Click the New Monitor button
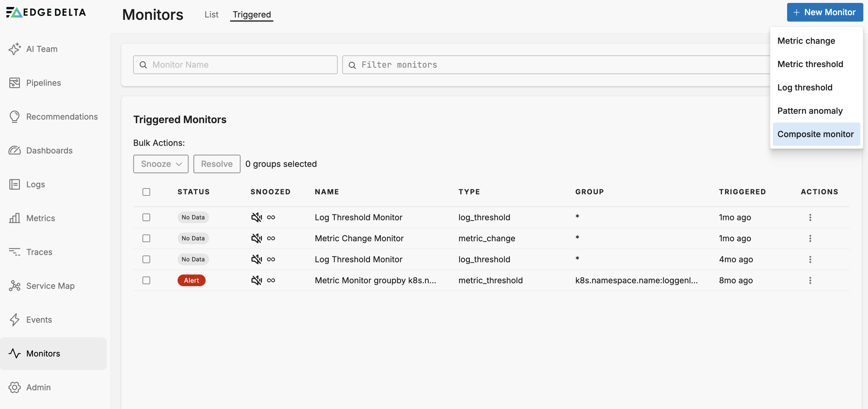Viewport: 868px width, 409px height. pyautogui.click(x=824, y=12)
